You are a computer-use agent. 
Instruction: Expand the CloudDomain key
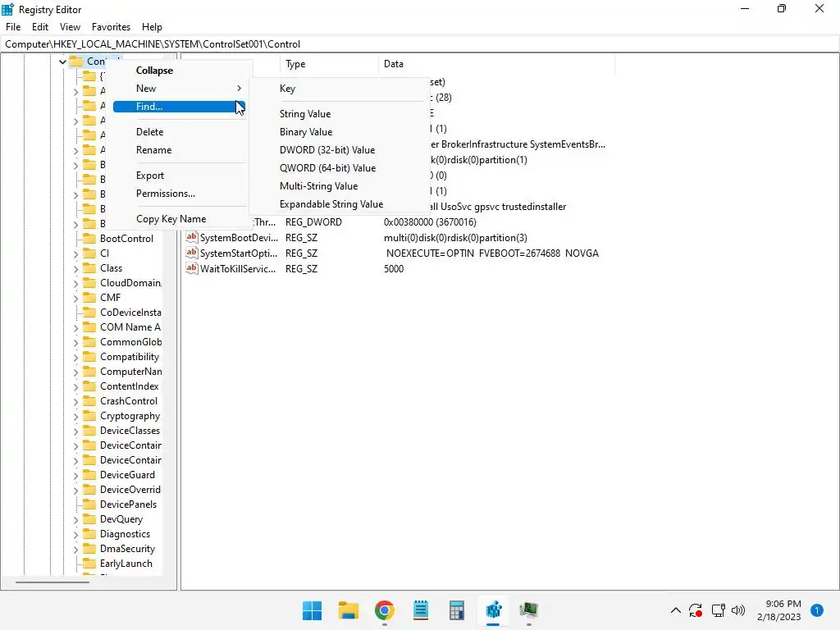(x=75, y=283)
